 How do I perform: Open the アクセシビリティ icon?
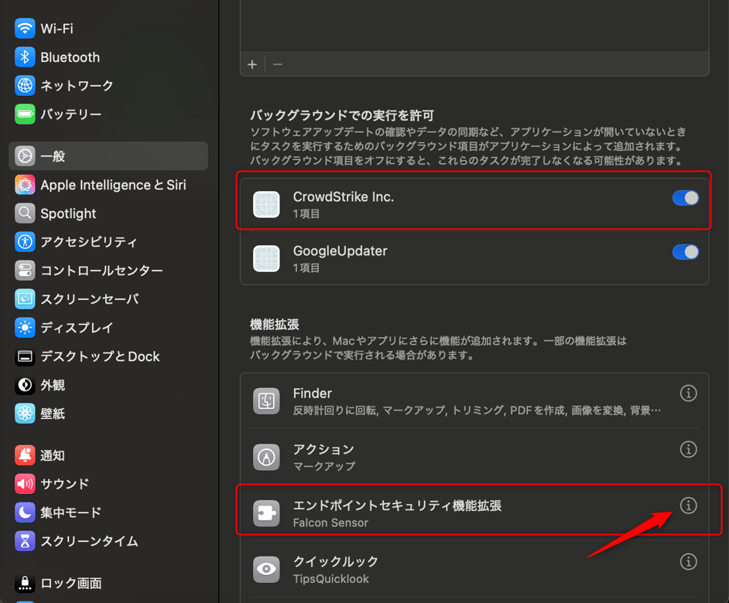click(x=25, y=242)
